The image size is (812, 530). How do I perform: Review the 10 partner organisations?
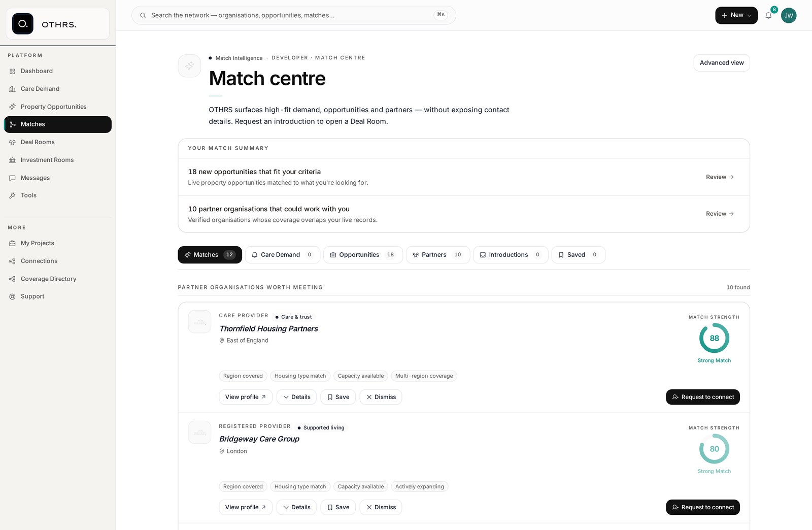[x=720, y=214]
